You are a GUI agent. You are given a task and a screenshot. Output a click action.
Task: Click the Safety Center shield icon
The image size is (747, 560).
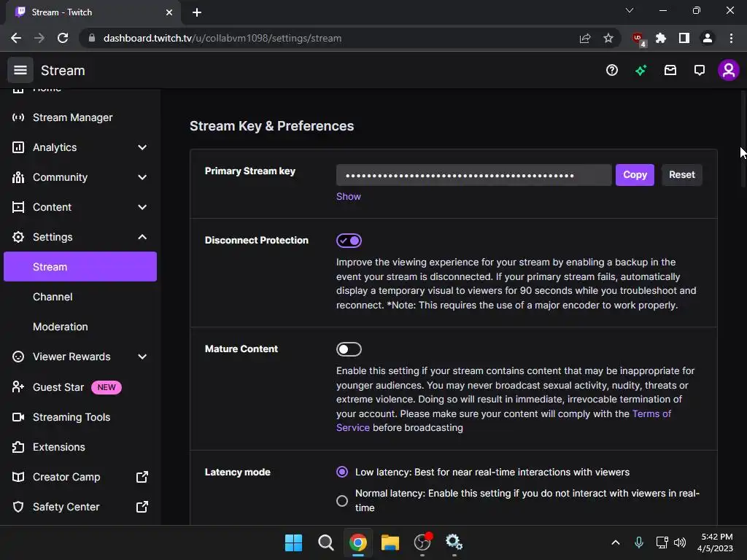click(18, 507)
